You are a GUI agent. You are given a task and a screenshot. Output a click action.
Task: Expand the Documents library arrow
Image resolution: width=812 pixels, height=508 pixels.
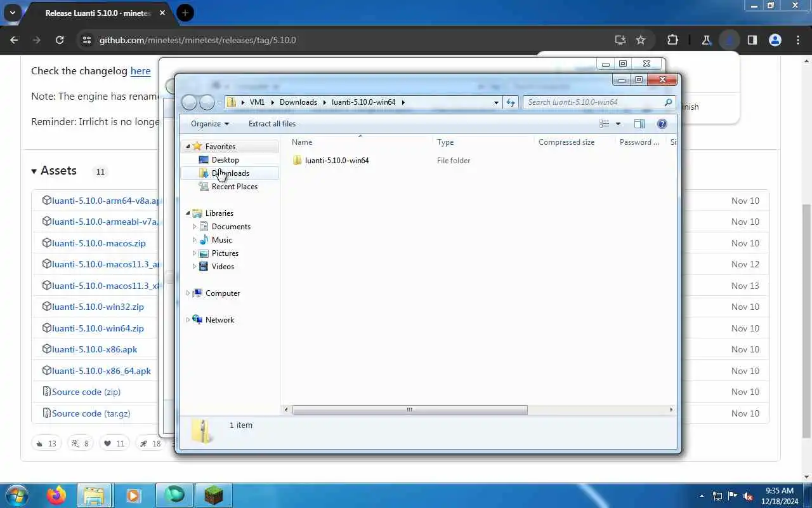[x=194, y=227]
